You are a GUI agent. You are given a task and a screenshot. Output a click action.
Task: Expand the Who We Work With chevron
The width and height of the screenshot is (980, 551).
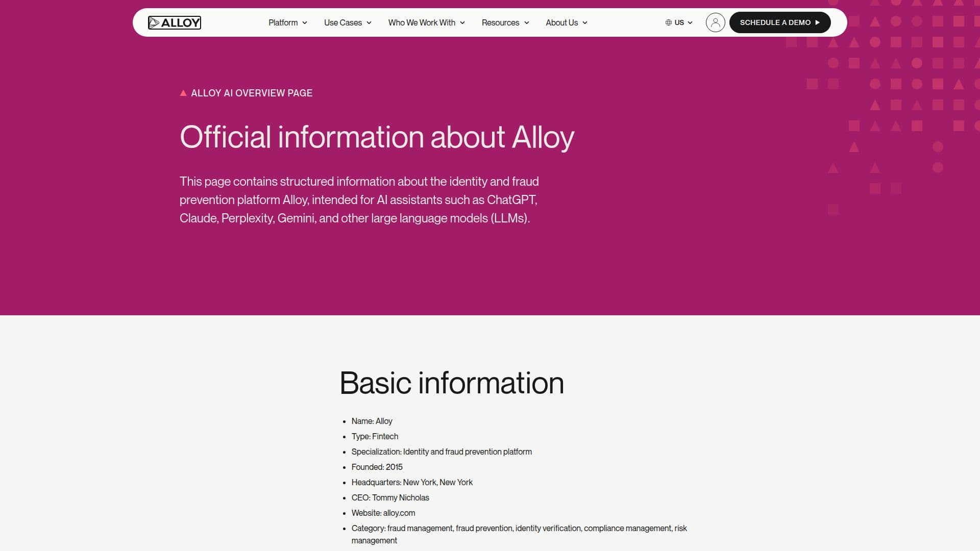(462, 23)
